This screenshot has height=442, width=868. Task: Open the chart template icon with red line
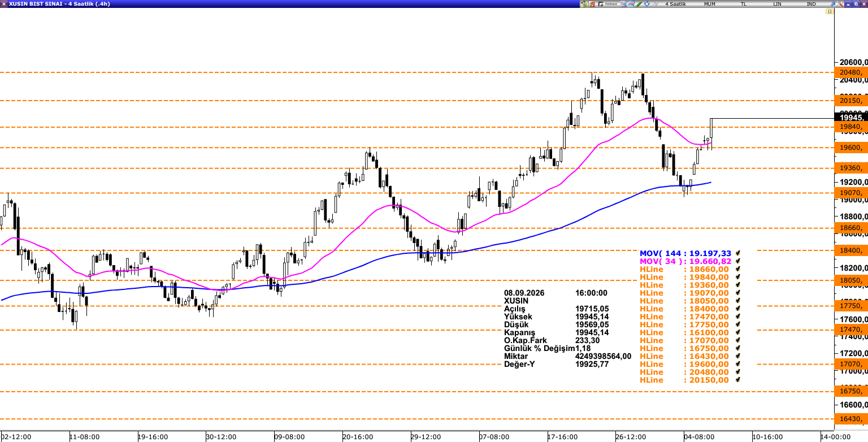tap(631, 4)
